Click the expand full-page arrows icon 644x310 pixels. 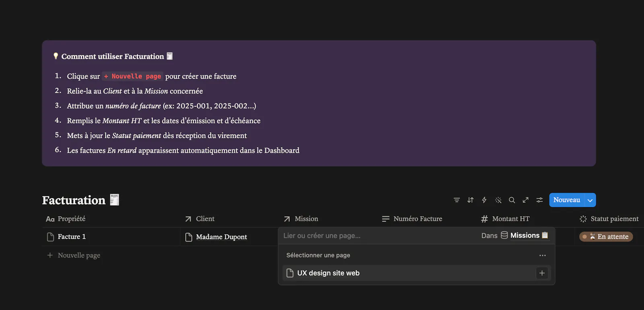click(x=526, y=200)
